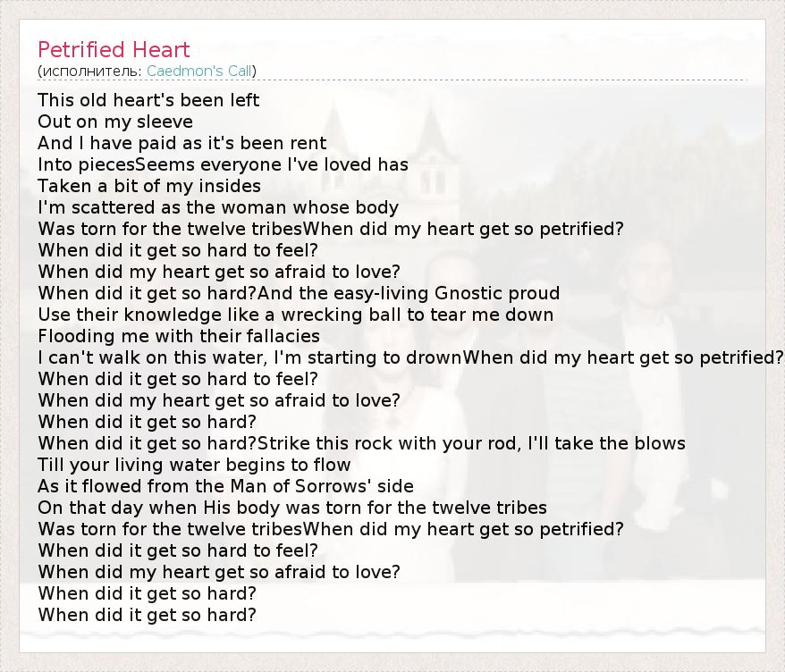Click the line 'This old heart's been left'
The height and width of the screenshot is (672, 785).
(x=148, y=100)
